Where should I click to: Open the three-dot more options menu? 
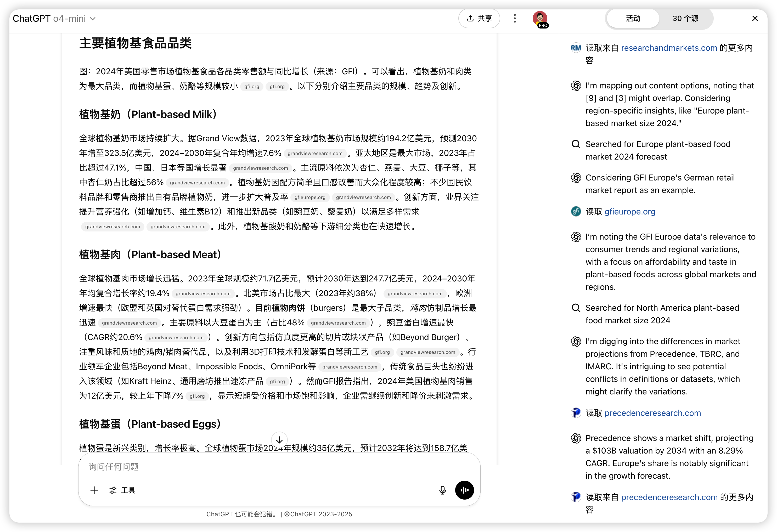pos(515,18)
